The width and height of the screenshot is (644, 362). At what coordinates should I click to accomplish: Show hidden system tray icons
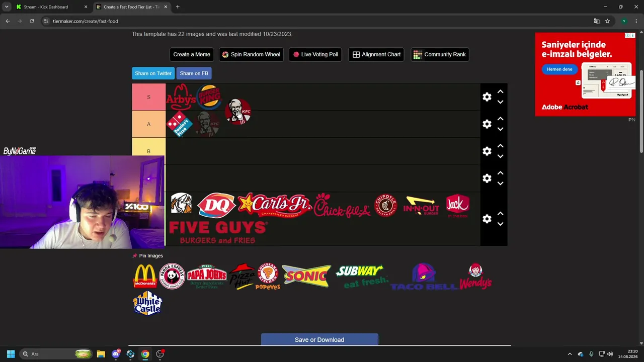coord(570,354)
